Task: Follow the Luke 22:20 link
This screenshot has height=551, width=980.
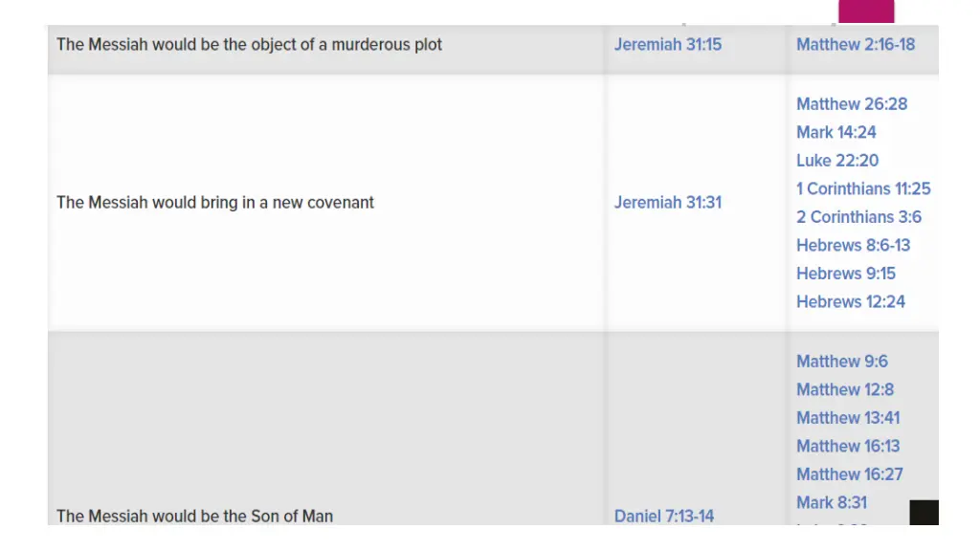Action: 837,160
